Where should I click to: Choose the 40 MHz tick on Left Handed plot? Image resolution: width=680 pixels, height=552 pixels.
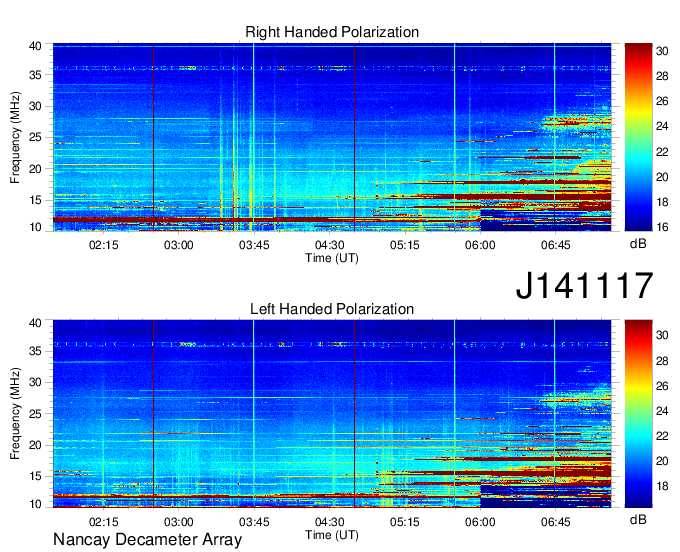[x=36, y=323]
